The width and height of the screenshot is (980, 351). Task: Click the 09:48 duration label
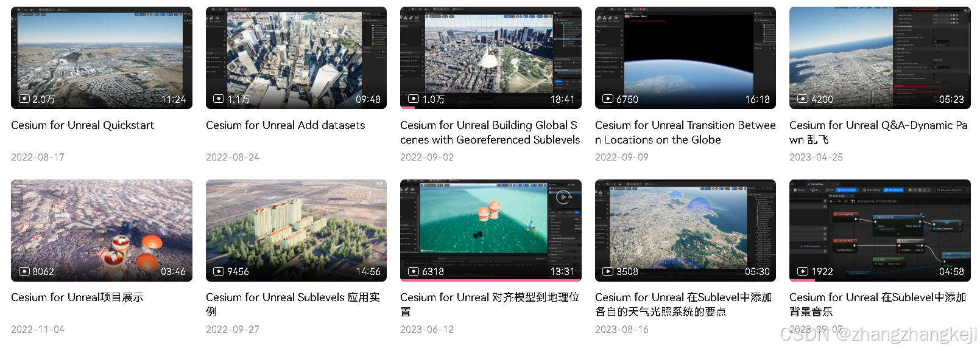coord(368,99)
